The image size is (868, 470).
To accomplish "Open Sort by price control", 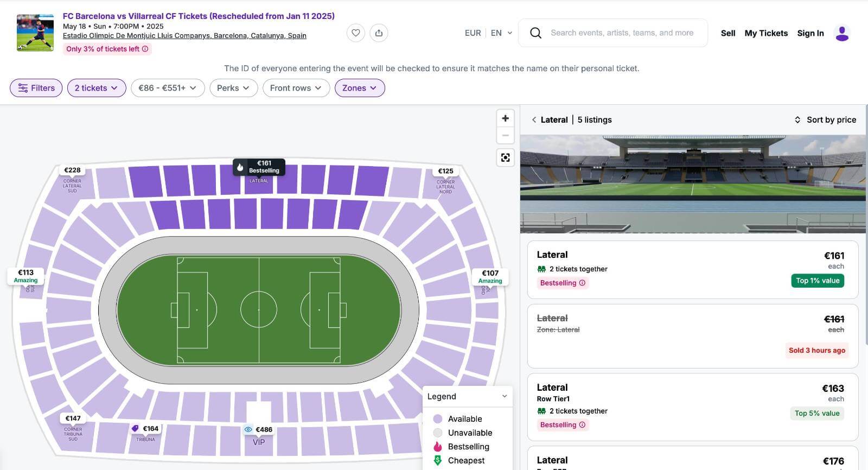I will coord(825,120).
